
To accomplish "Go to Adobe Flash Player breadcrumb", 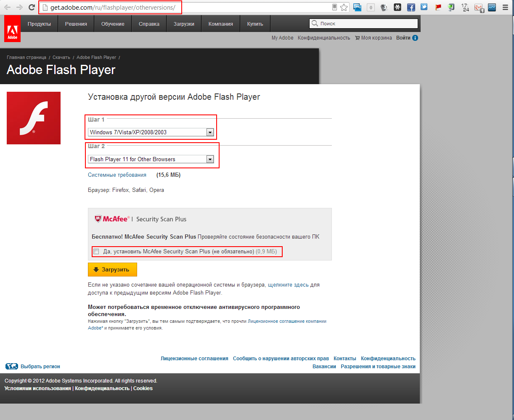I will pos(96,57).
